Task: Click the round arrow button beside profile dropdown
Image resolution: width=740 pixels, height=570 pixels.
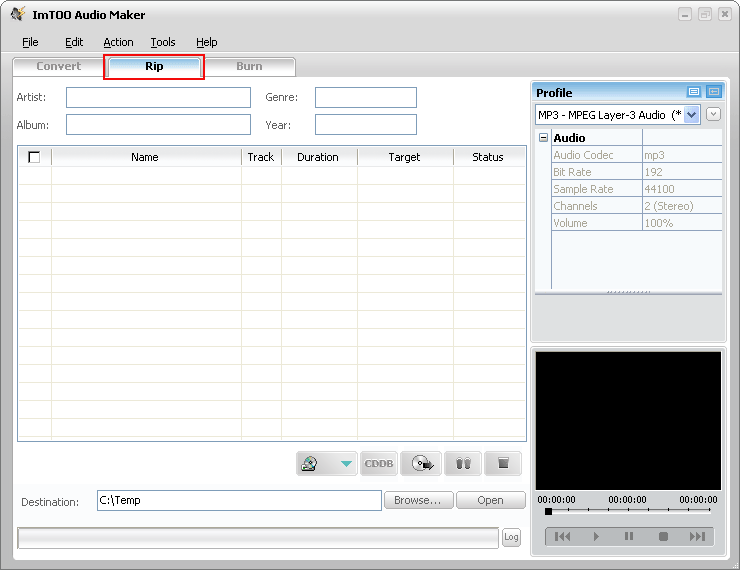Action: click(713, 114)
